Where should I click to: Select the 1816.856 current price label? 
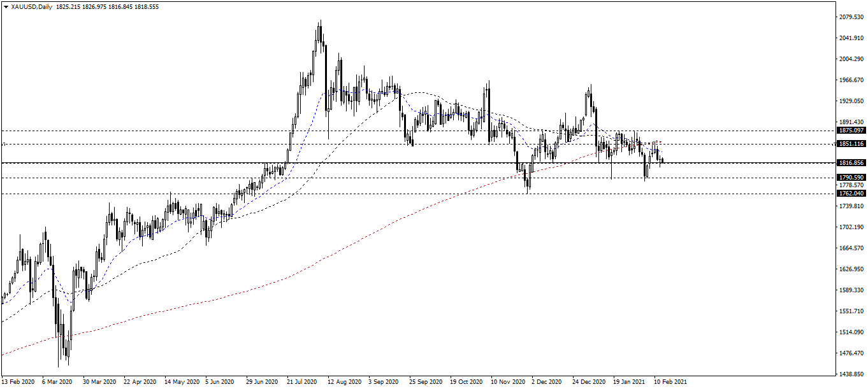coord(851,163)
